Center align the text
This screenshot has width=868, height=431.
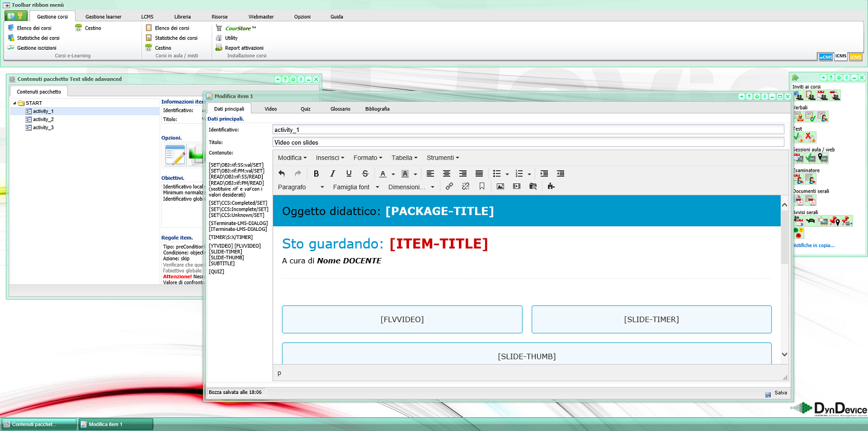[447, 174]
